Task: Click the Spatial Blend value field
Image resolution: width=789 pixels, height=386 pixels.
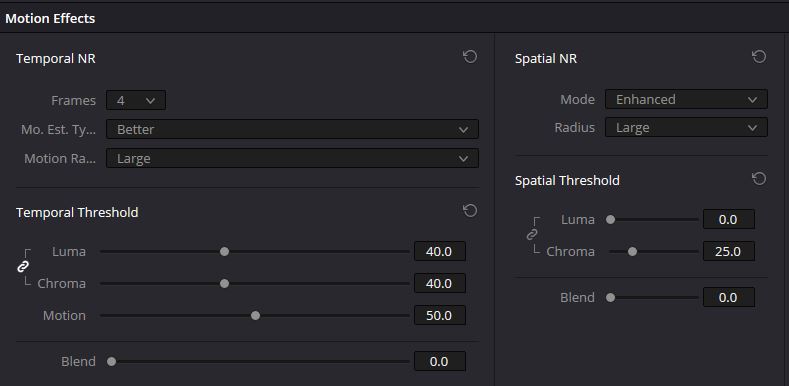Action: [x=729, y=297]
